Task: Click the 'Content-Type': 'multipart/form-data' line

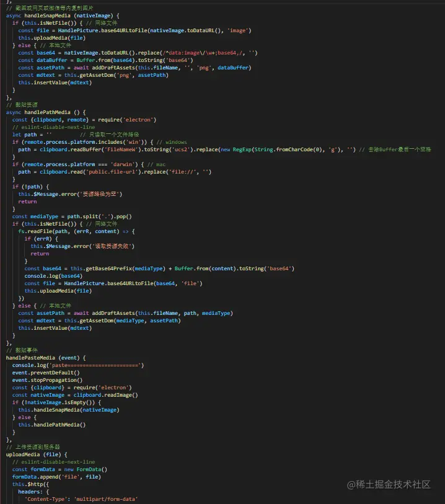Action: [81, 499]
